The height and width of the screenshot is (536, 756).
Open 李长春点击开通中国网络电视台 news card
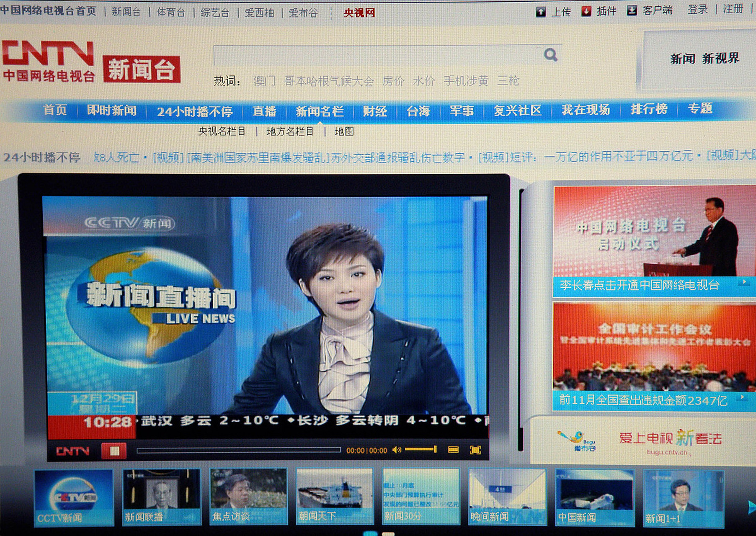655,242
